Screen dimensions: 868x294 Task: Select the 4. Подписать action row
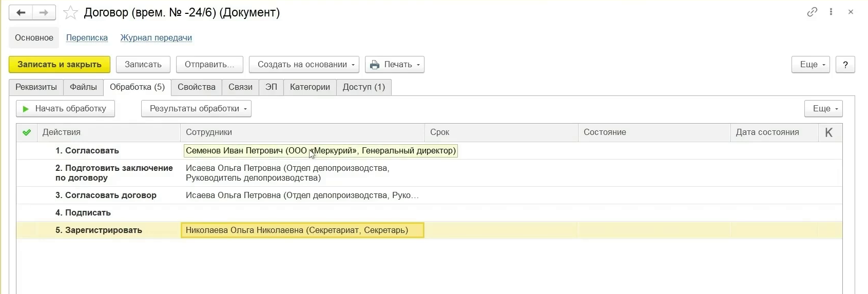(x=83, y=213)
